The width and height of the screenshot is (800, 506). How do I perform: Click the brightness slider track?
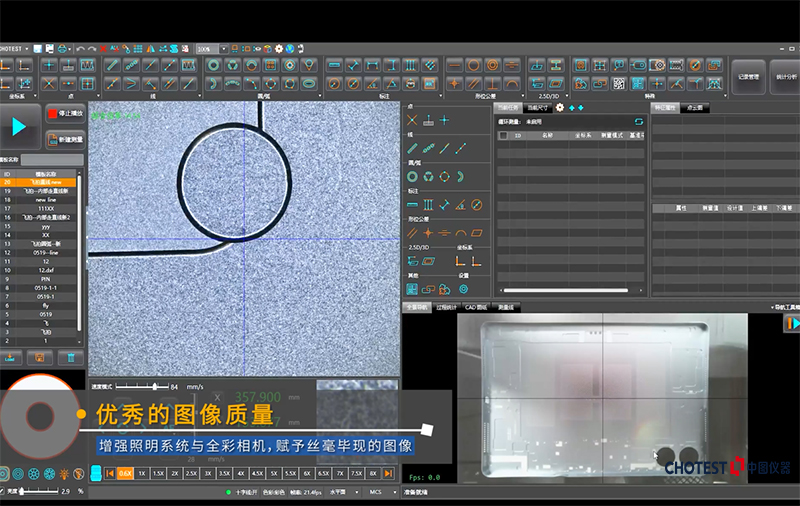pyautogui.click(x=38, y=491)
